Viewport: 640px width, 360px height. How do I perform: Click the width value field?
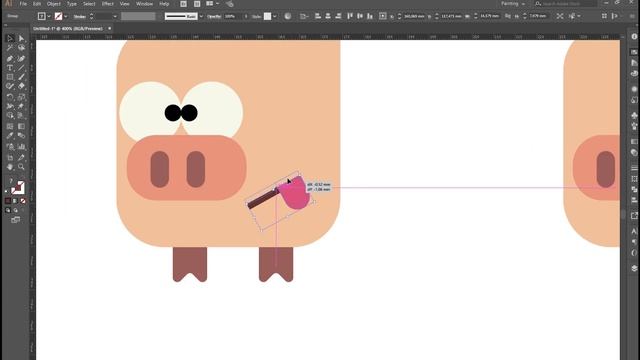(489, 16)
